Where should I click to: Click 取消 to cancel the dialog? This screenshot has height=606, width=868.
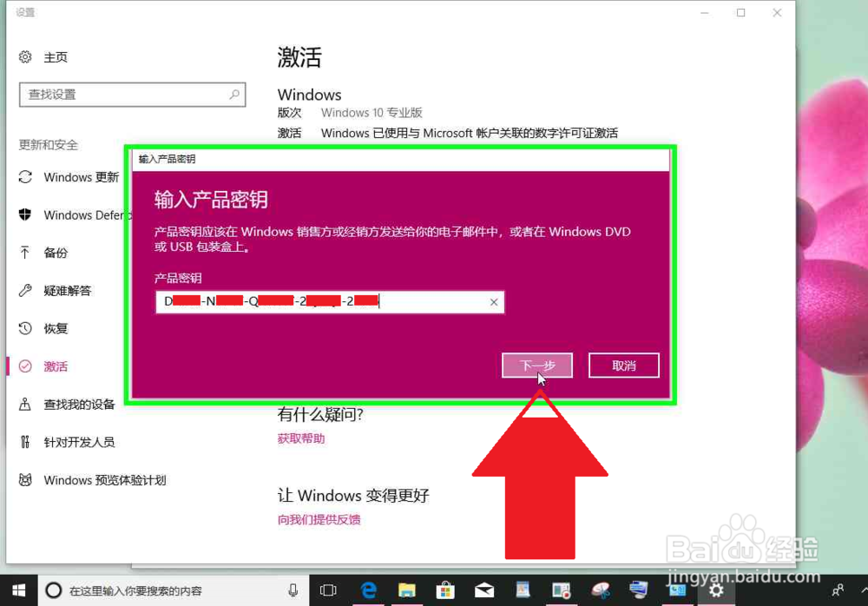(623, 365)
